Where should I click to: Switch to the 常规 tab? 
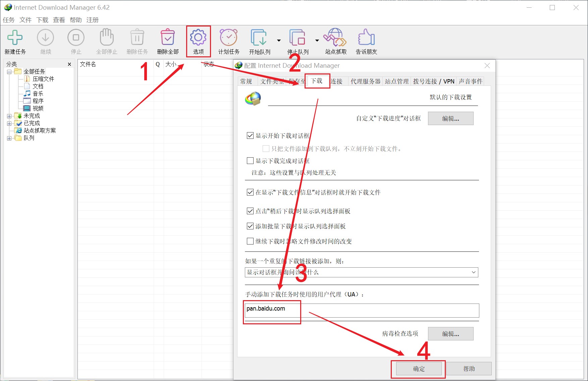coord(246,81)
